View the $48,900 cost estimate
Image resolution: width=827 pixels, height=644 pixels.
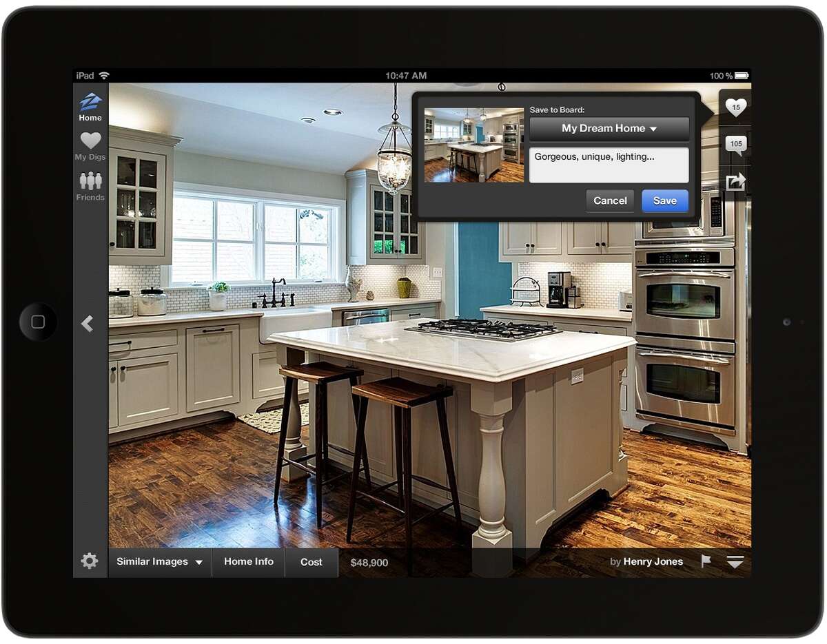pyautogui.click(x=369, y=562)
